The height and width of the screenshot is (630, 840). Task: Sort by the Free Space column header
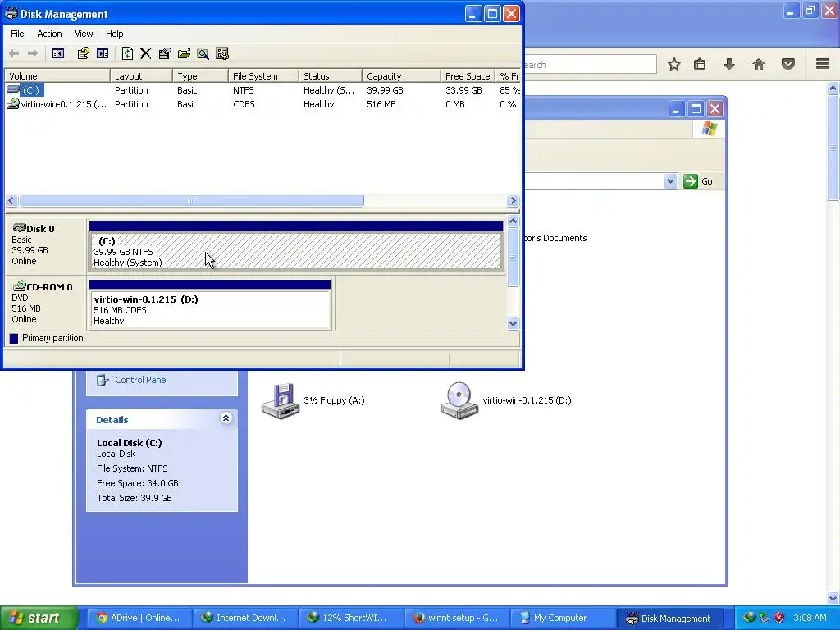(x=468, y=76)
